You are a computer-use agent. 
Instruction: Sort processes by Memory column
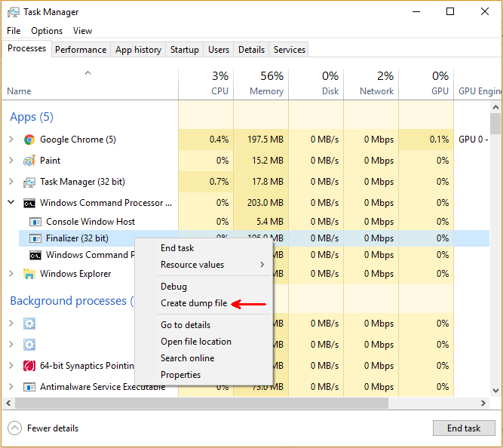(261, 84)
